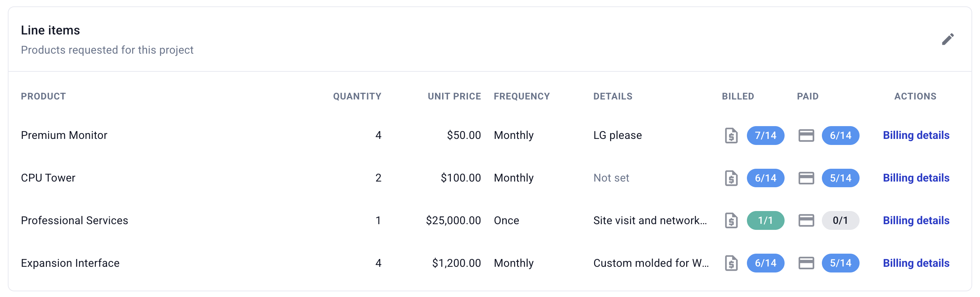Click credit card icon in Expansion Interface row
The width and height of the screenshot is (980, 297).
pos(806,263)
